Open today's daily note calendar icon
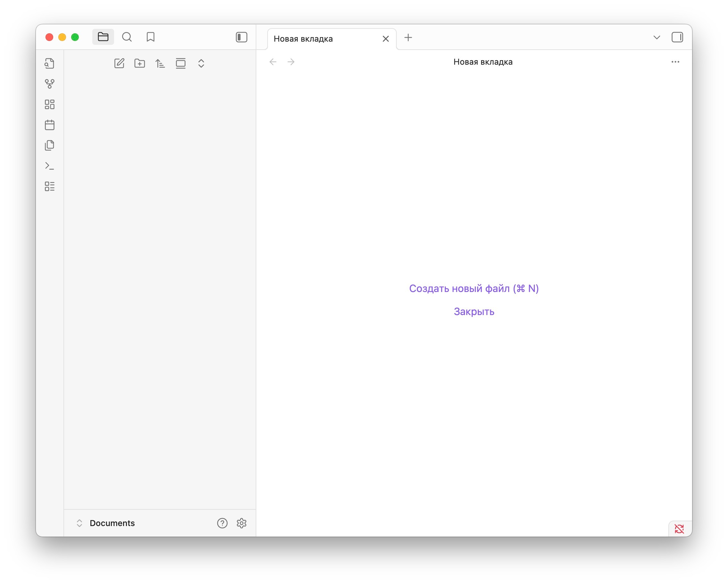 (50, 125)
